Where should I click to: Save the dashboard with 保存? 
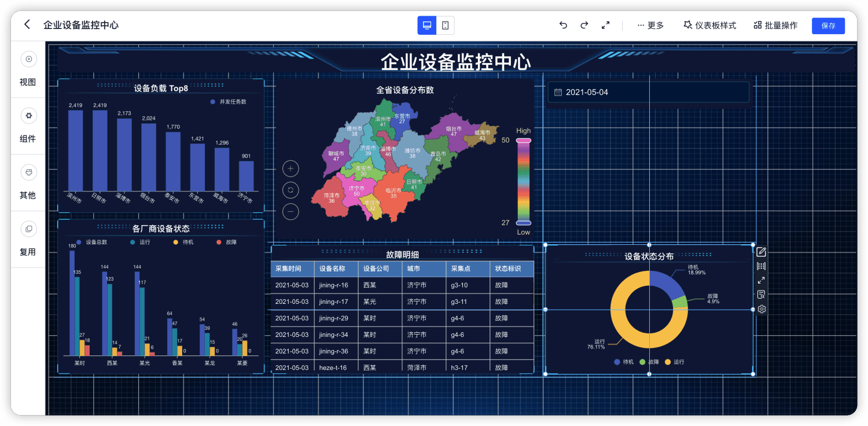click(828, 25)
